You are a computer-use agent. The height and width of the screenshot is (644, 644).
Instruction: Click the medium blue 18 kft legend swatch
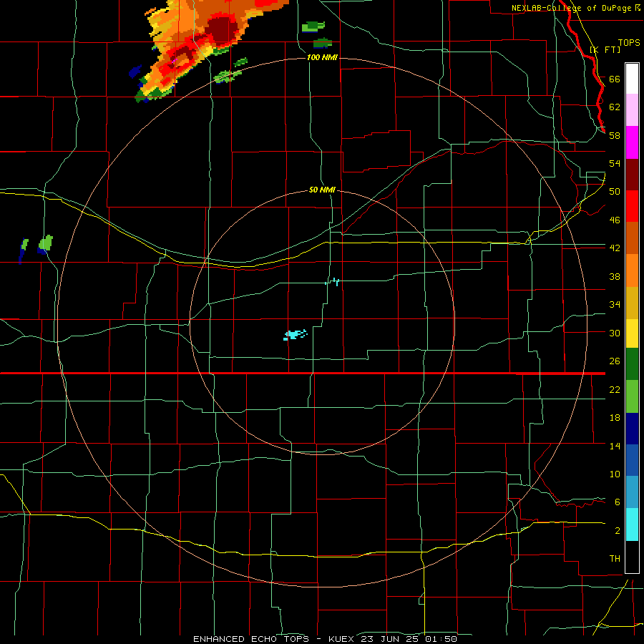[632, 460]
